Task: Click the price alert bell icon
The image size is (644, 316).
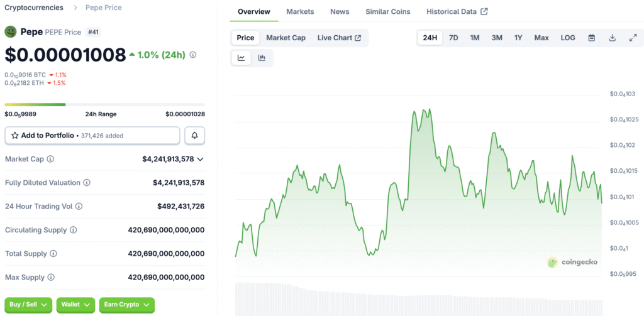Action: click(x=195, y=136)
